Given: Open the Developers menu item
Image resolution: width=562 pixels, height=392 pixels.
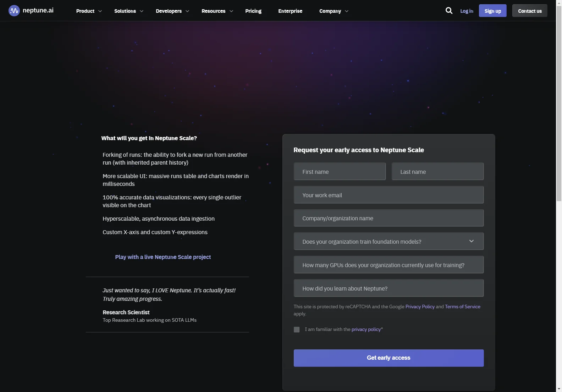Looking at the screenshot, I should 169,11.
